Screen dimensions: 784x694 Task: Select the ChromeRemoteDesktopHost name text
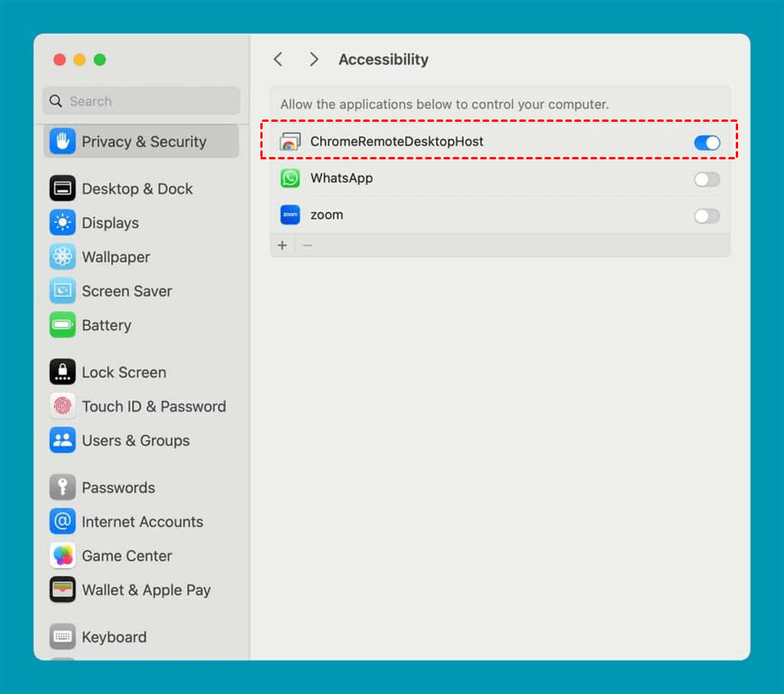397,142
